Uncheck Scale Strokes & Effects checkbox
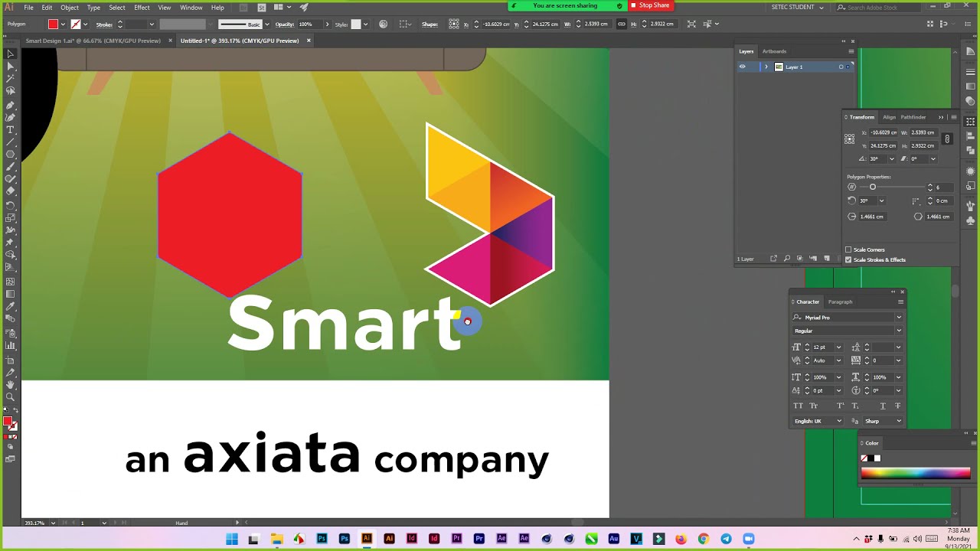 tap(848, 259)
